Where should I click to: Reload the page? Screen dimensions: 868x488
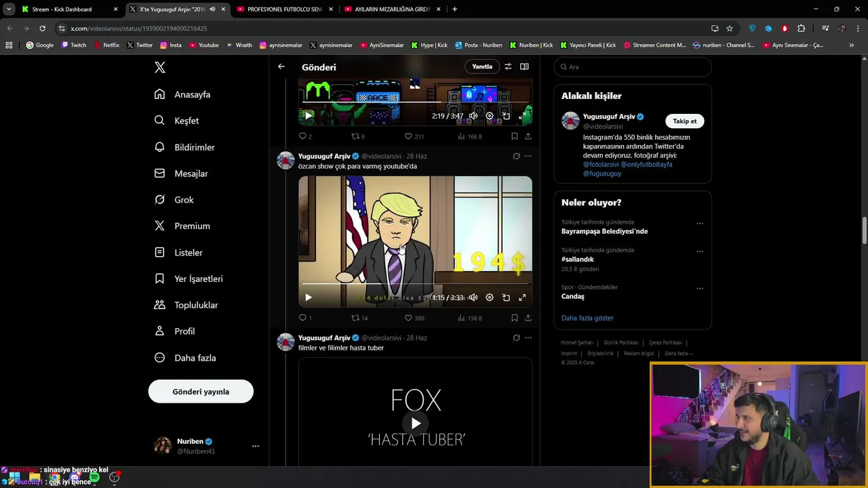[x=42, y=28]
